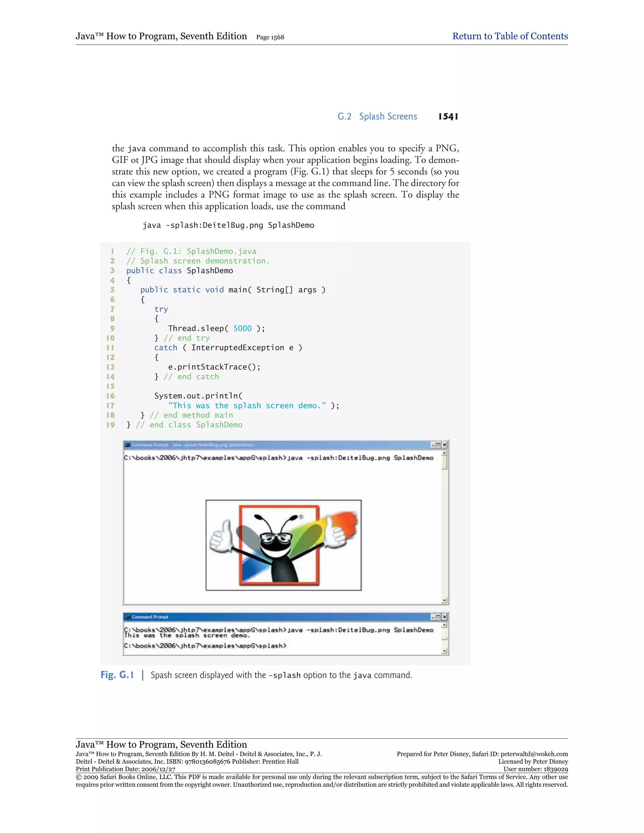
Task: Click the upper Command Prompt system menu icon
Action: (128, 445)
